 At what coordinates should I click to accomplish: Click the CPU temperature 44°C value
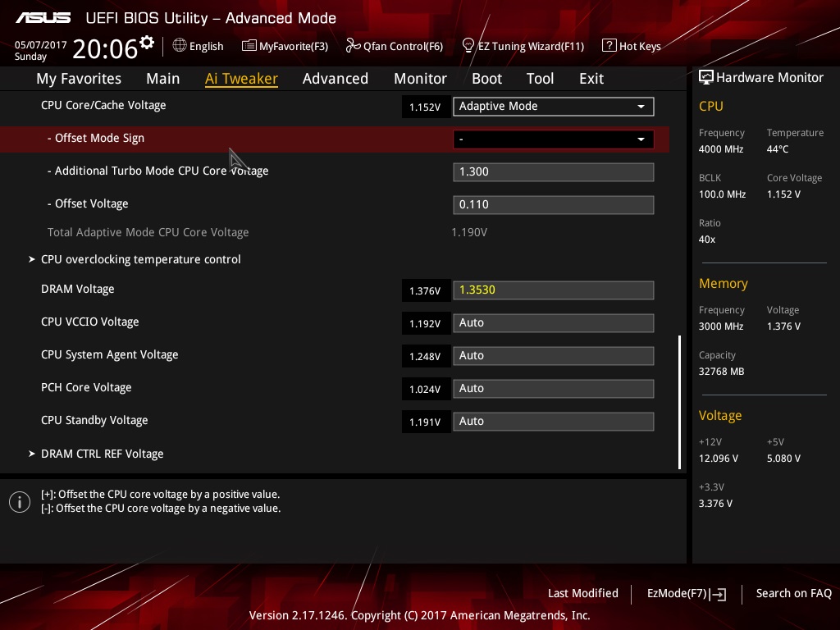[778, 149]
